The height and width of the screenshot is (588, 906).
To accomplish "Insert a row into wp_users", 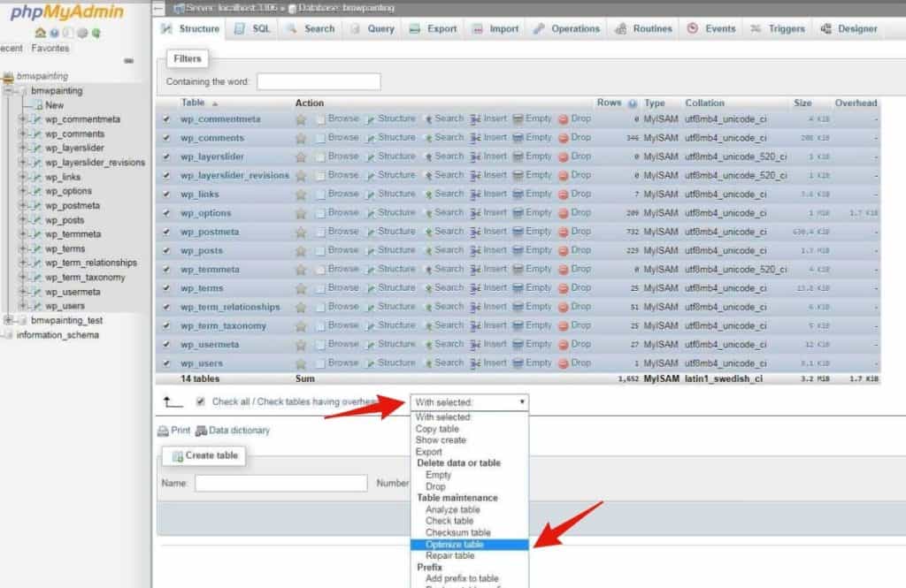I will tap(495, 363).
